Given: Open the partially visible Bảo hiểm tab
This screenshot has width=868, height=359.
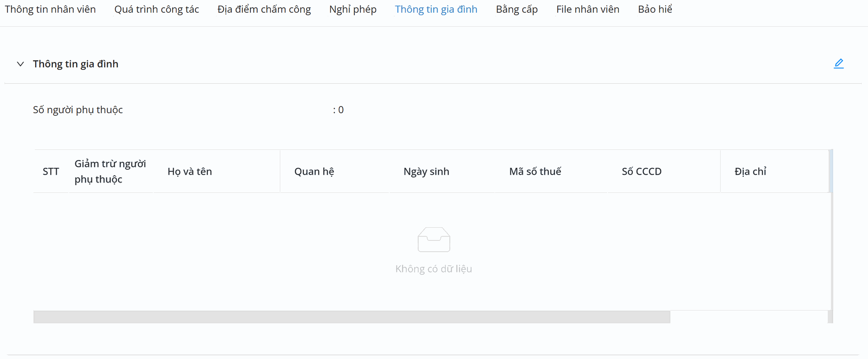Looking at the screenshot, I should tap(655, 10).
